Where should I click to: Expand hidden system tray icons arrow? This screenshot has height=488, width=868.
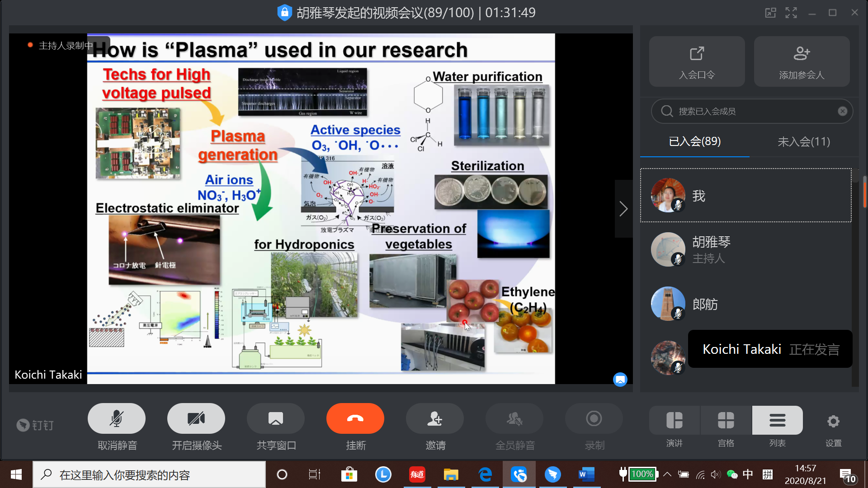[x=667, y=474]
